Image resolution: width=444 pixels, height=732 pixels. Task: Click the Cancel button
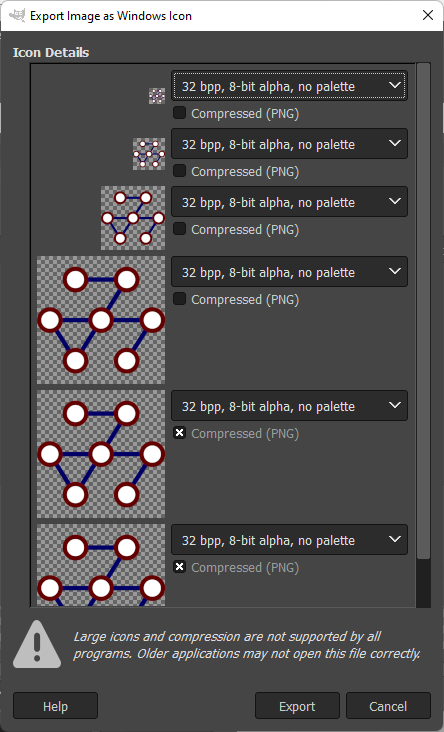pos(388,706)
